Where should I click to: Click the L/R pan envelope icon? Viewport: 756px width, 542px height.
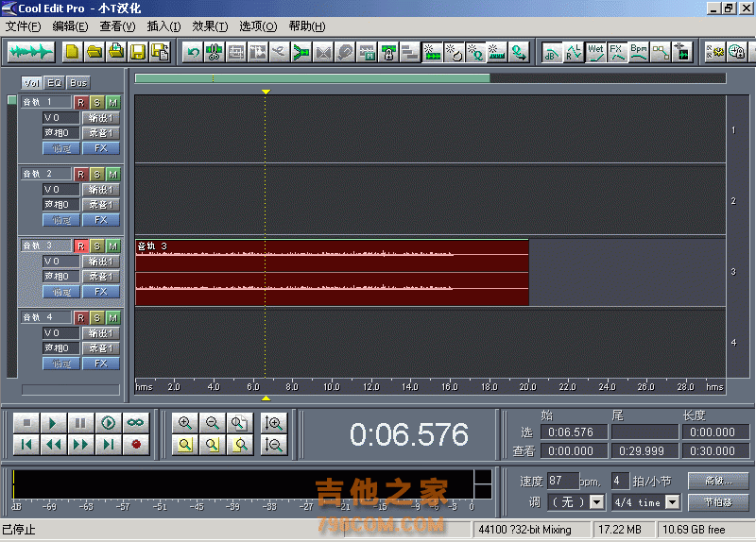574,52
